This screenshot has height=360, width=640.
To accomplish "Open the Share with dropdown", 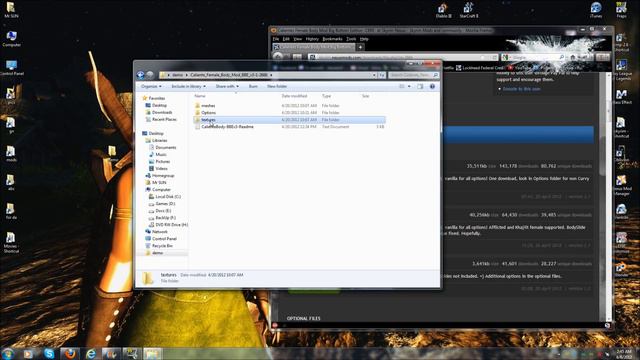I will click(x=227, y=87).
